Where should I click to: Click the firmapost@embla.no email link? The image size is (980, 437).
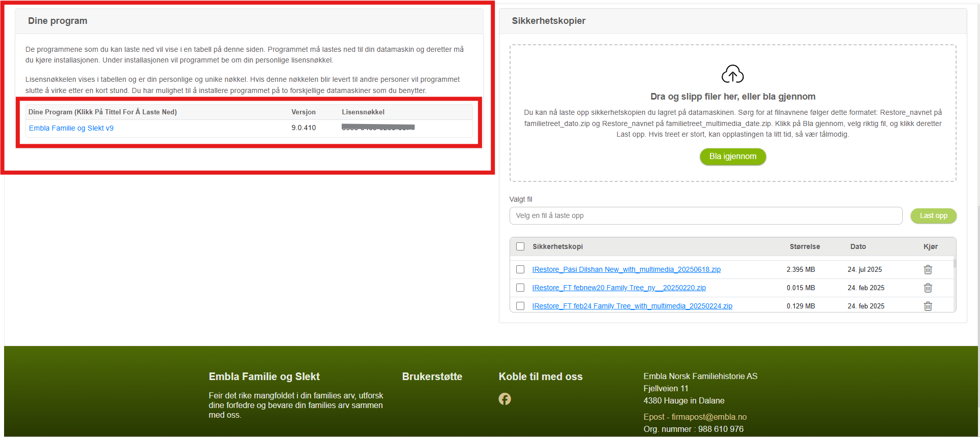[709, 417]
